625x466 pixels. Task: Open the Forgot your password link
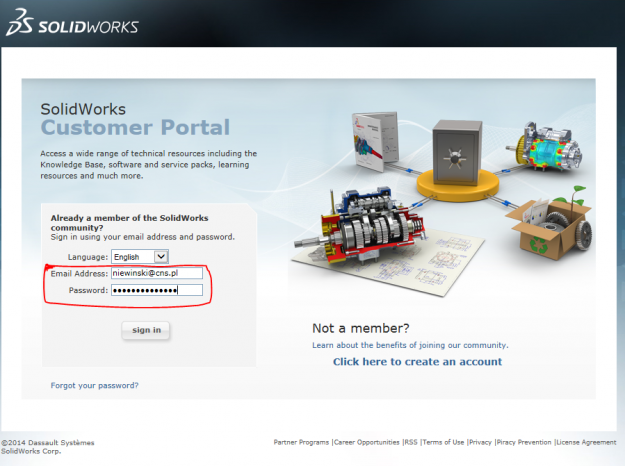point(94,385)
